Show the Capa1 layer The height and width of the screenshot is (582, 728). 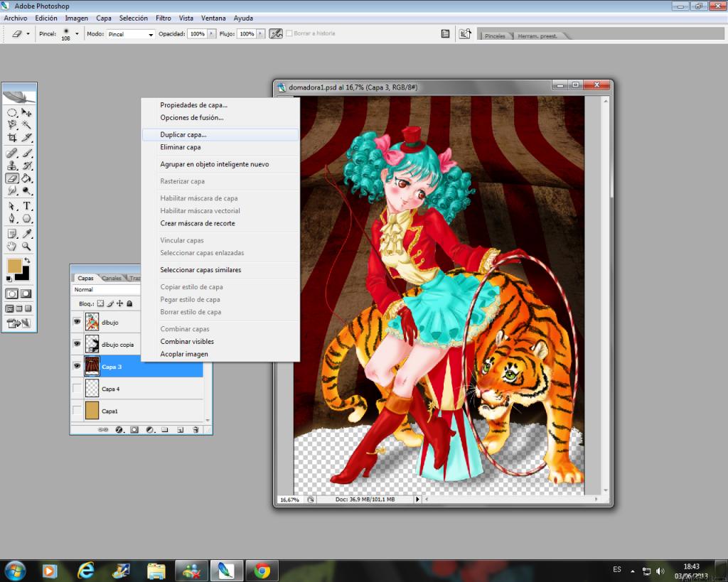point(77,411)
